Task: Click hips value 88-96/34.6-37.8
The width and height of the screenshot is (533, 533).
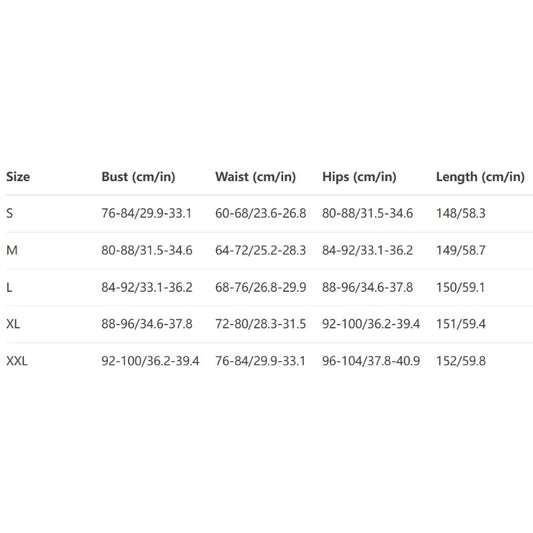Action: coord(367,287)
